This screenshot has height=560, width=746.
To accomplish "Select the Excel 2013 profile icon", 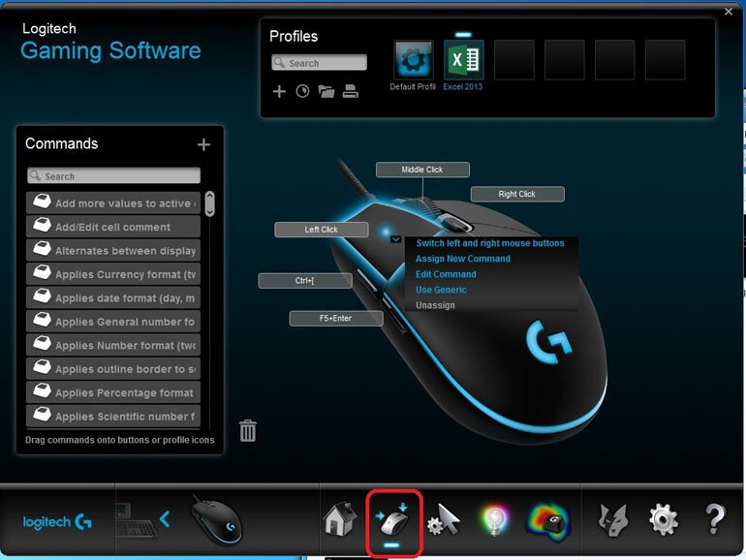I will click(x=463, y=60).
